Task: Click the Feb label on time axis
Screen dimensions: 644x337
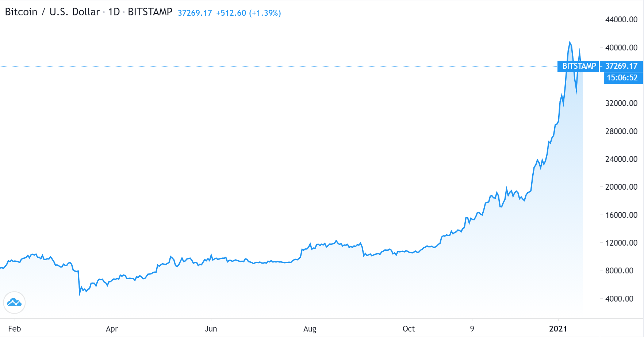Action: tap(15, 329)
